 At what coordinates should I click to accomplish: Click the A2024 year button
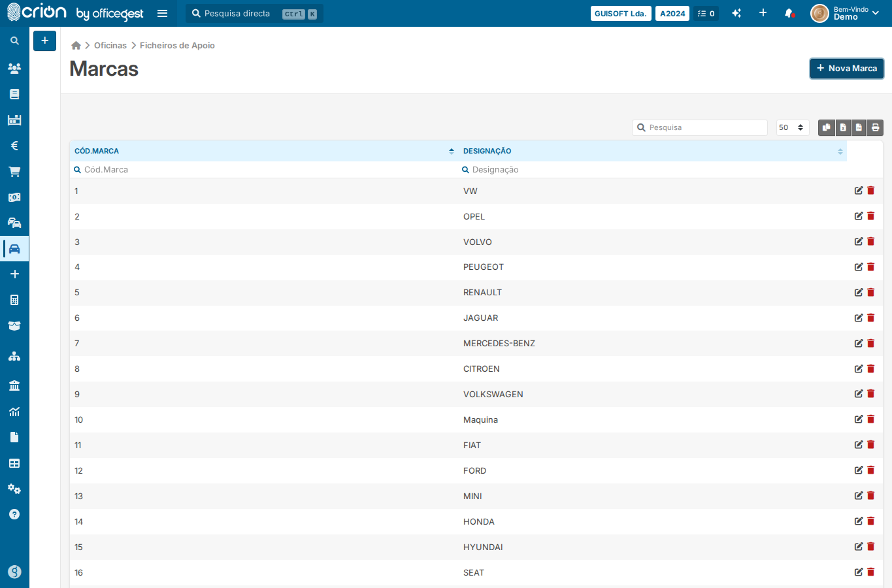(x=672, y=14)
